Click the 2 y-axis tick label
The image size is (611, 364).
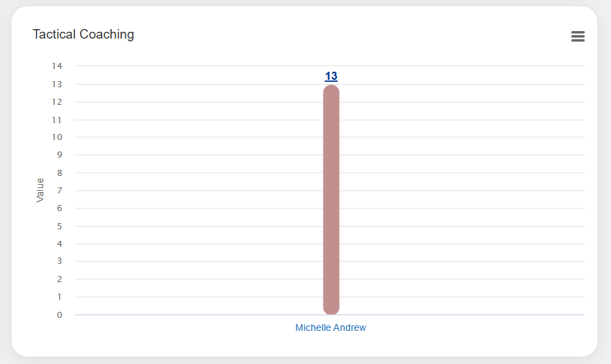[60, 279]
